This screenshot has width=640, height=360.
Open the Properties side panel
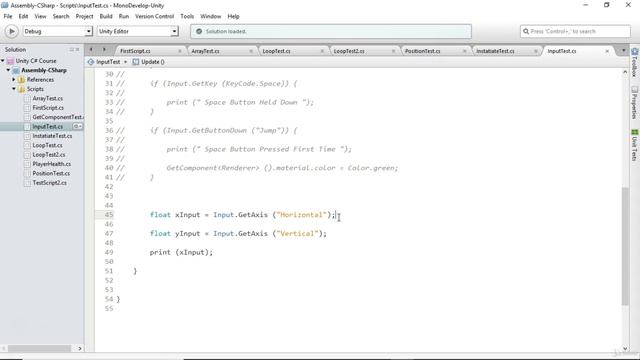634,102
